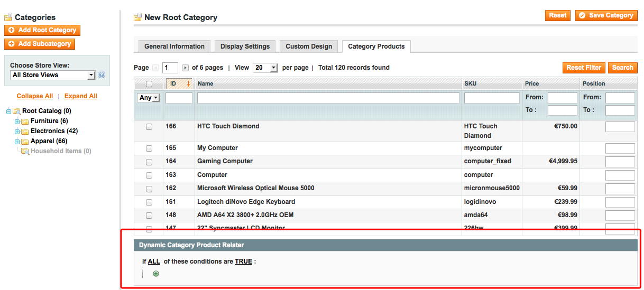Click the New Root Category folder icon

coord(138,17)
